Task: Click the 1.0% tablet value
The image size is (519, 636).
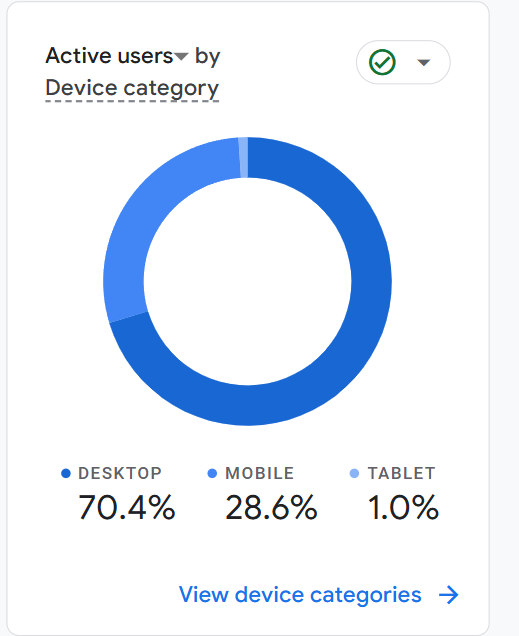Action: click(403, 507)
